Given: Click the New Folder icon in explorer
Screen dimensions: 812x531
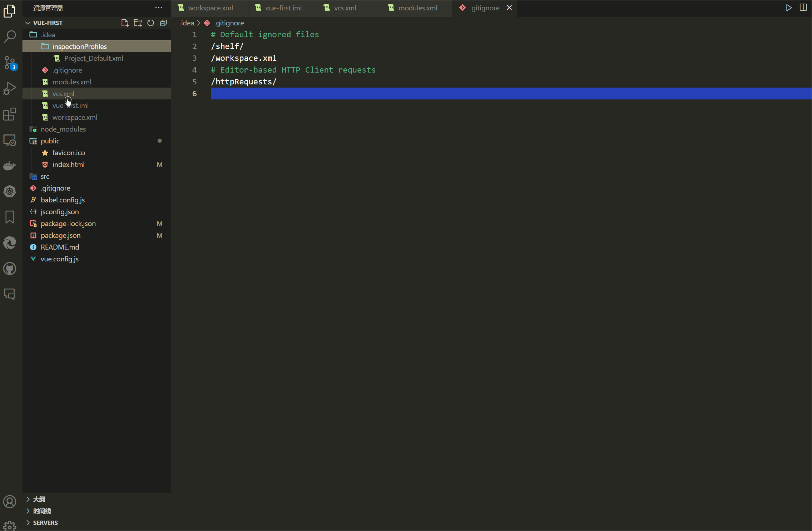Looking at the screenshot, I should click(138, 23).
